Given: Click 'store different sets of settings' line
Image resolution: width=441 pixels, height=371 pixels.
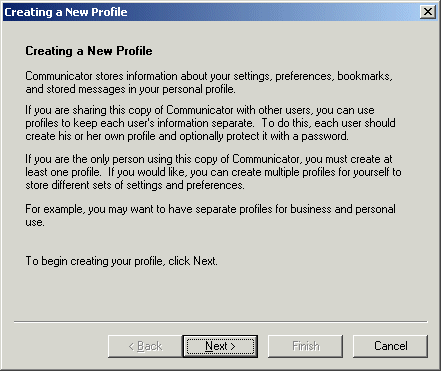Looking at the screenshot, I should coord(135,185).
